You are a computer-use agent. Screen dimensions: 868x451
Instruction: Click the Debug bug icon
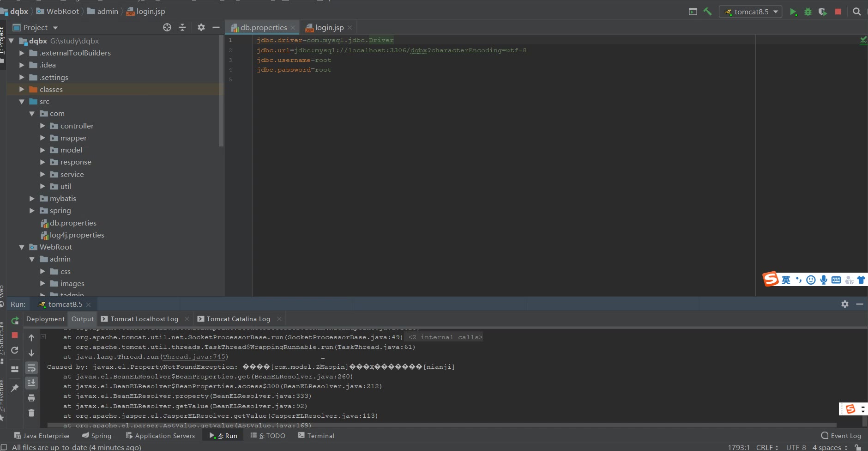click(808, 12)
